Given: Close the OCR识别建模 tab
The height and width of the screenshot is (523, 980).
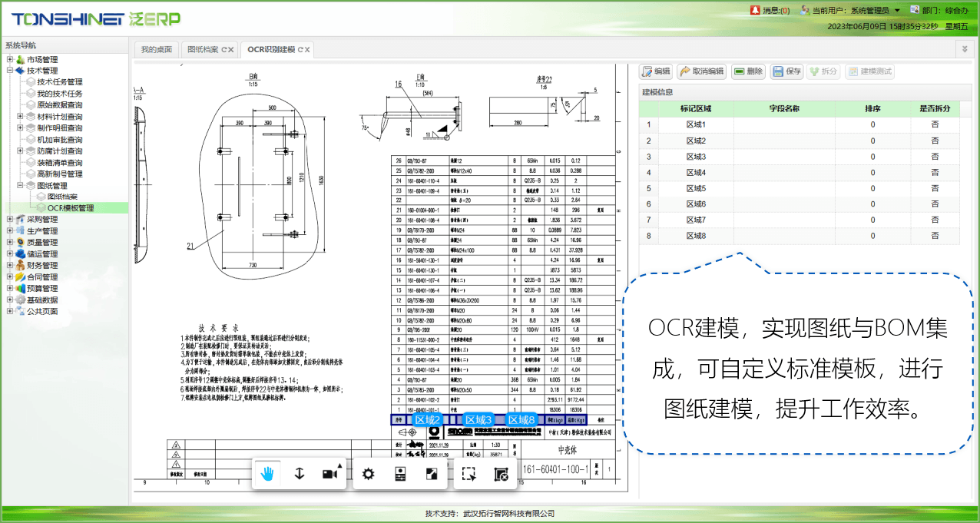Looking at the screenshot, I should [x=307, y=50].
